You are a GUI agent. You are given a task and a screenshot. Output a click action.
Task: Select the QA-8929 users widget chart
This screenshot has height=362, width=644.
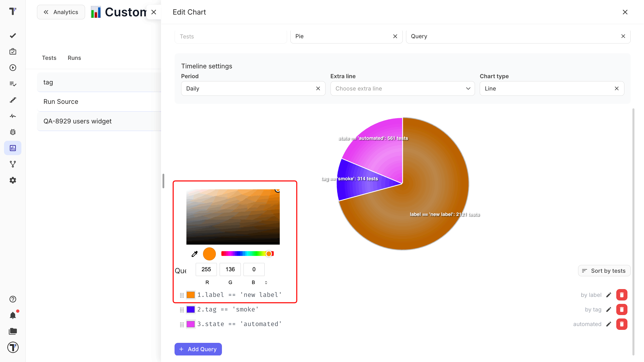pyautogui.click(x=99, y=121)
